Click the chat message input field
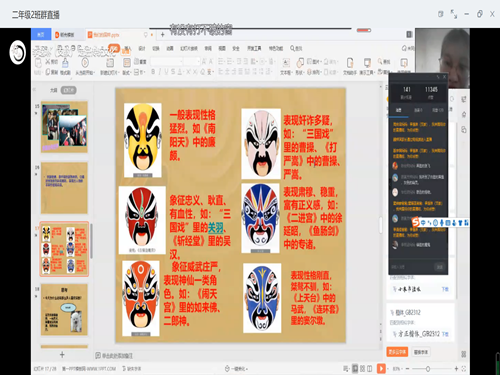This screenshot has height=375, width=500. pyautogui.click(x=412, y=267)
